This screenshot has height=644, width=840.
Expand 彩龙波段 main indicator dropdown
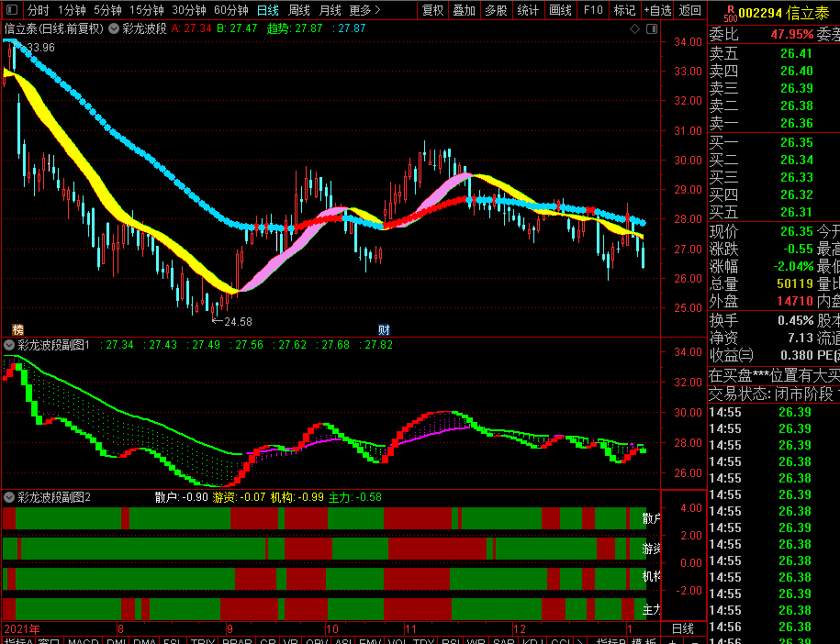[x=114, y=28]
